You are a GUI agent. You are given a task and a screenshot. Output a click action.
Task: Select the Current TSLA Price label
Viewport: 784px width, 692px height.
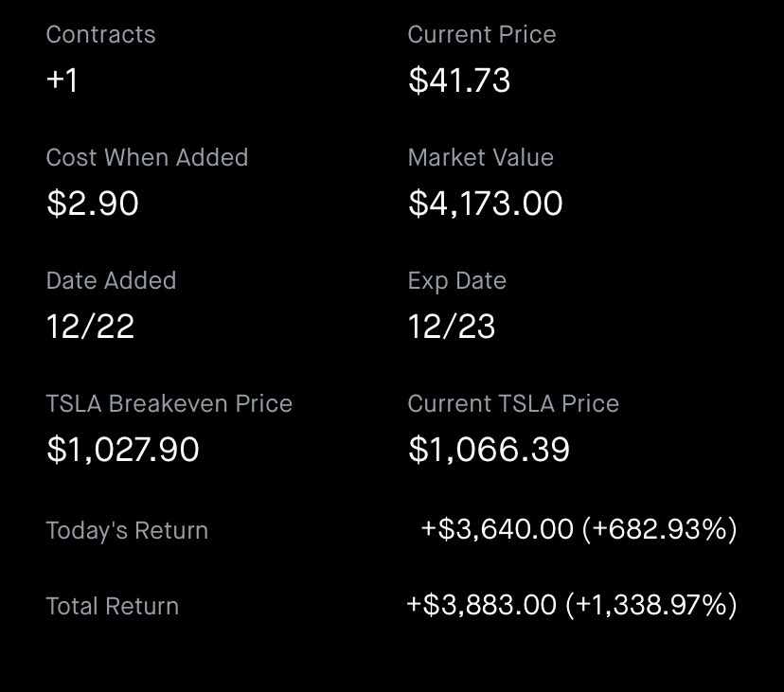513,403
